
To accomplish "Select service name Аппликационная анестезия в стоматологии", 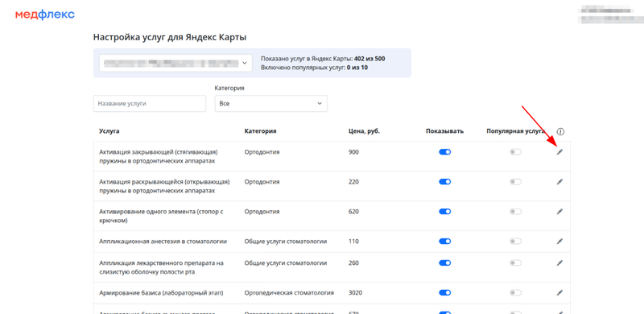I will (x=163, y=242).
